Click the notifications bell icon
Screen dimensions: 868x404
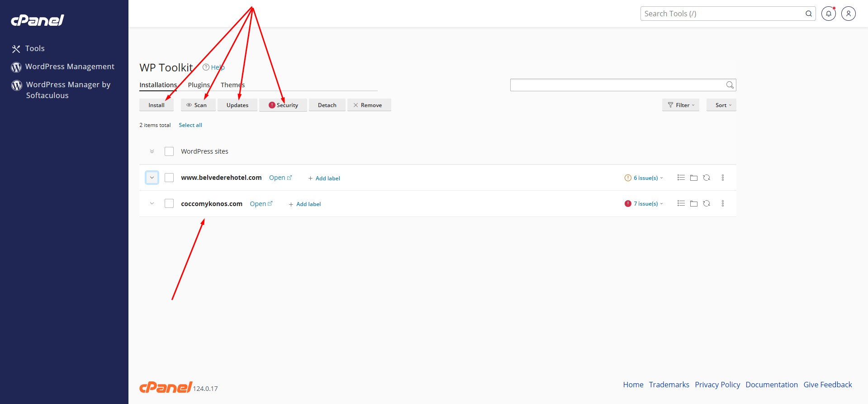828,14
